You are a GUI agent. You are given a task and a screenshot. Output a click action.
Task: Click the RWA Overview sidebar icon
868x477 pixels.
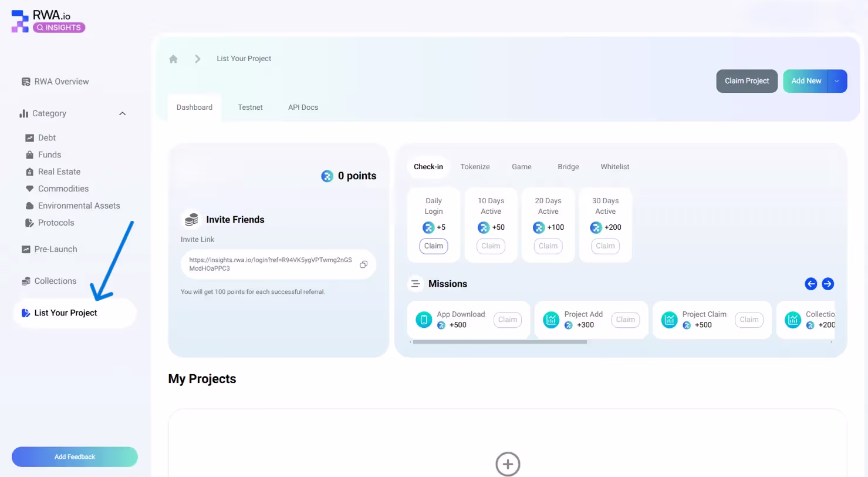[x=26, y=82]
